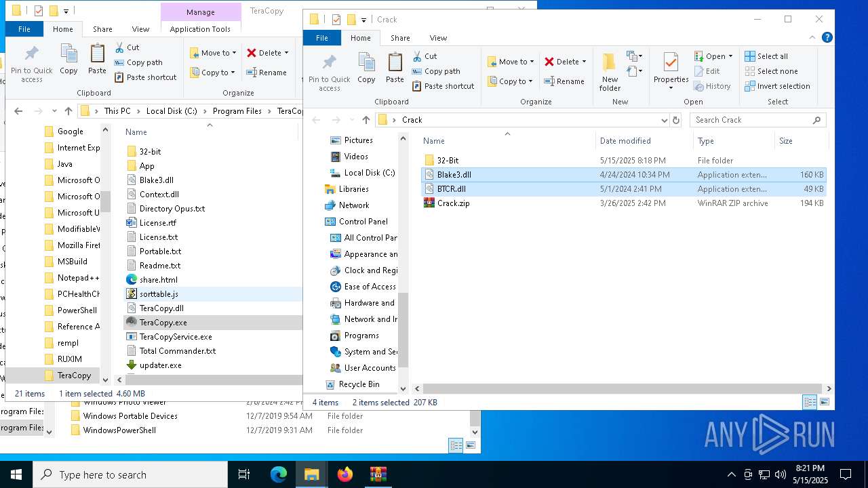868x488 pixels.
Task: Open File menu in TeraCopy window
Action: (x=24, y=29)
